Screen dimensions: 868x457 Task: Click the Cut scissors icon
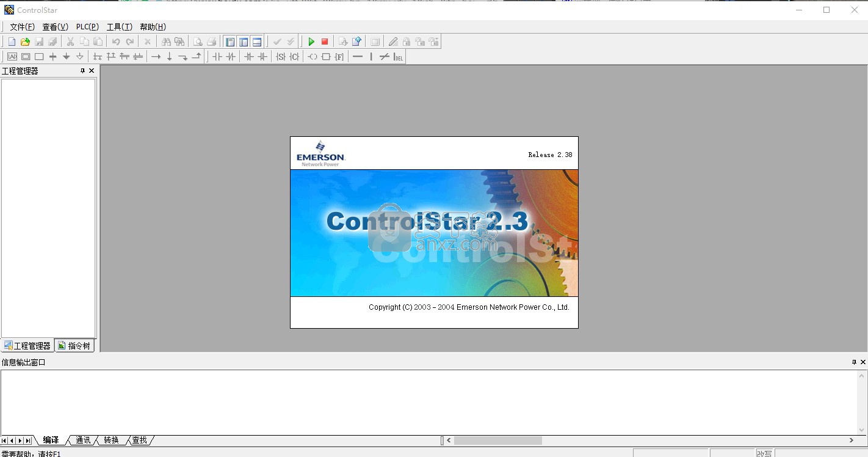[70, 42]
